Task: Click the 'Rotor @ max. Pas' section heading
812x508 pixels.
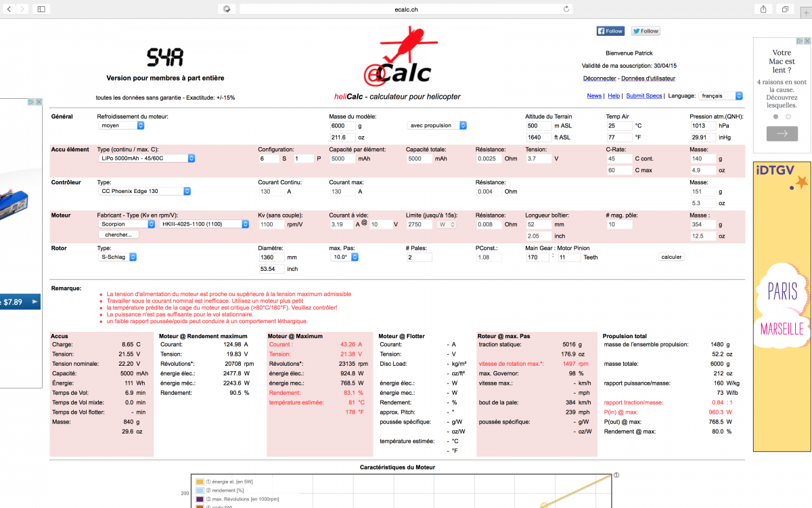Action: [x=505, y=336]
